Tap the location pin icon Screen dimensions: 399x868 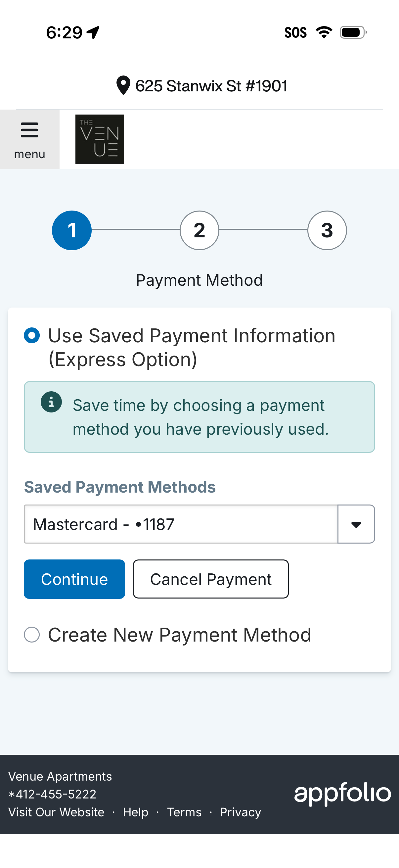point(123,86)
